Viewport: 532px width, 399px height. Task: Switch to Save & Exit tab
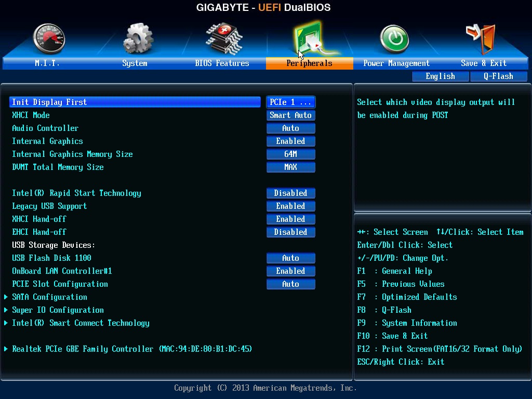tap(484, 63)
